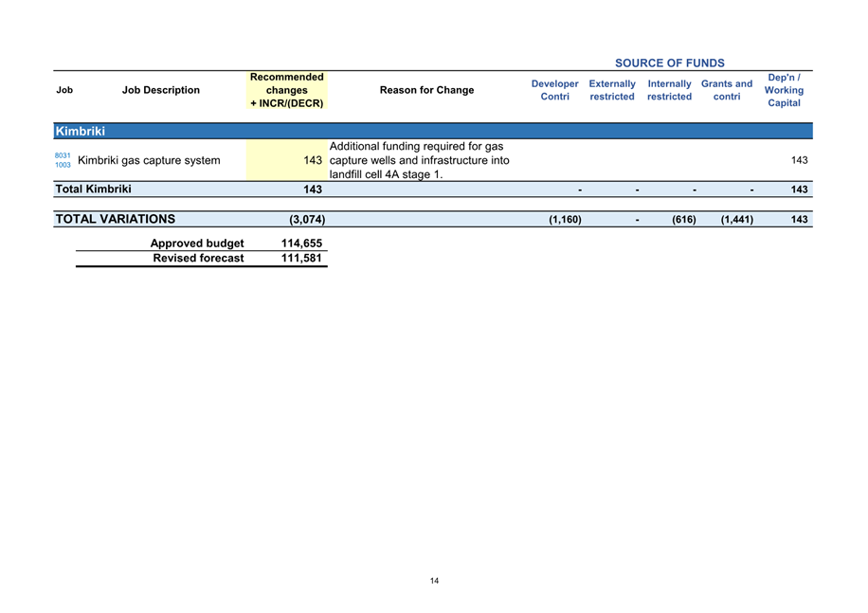
Task: Click the Developer Contri column header
Action: 554,91
